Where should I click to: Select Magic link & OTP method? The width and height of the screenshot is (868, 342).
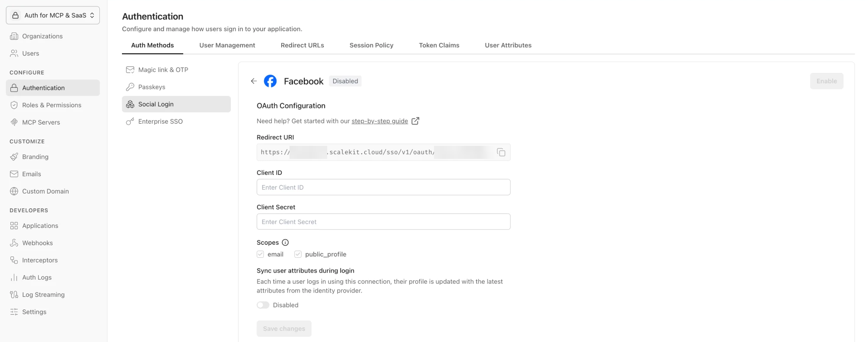coord(176,70)
